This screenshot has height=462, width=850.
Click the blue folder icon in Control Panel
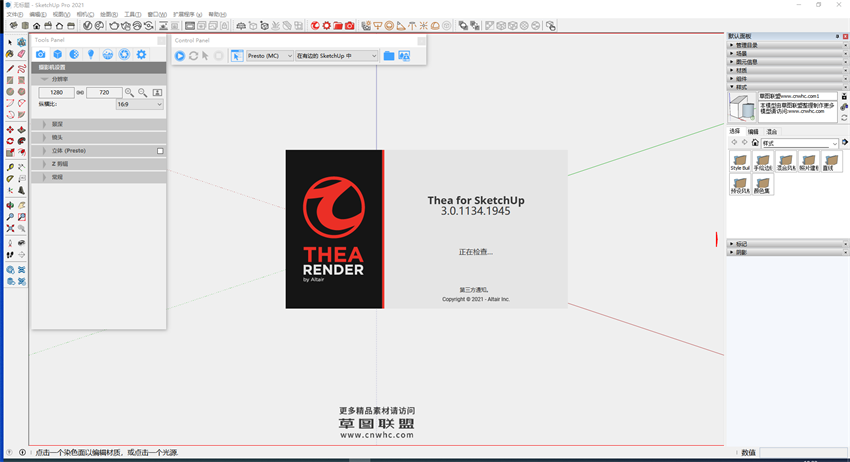(389, 56)
